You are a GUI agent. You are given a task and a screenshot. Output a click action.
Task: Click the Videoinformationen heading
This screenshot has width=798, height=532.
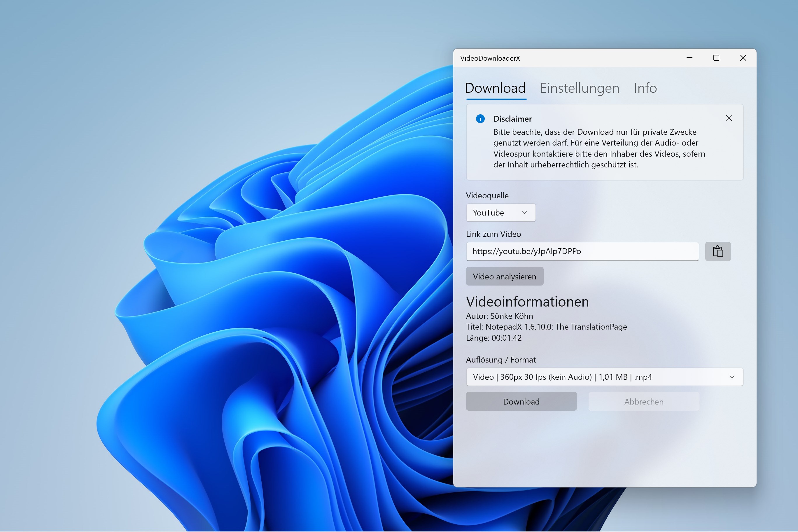pyautogui.click(x=527, y=302)
